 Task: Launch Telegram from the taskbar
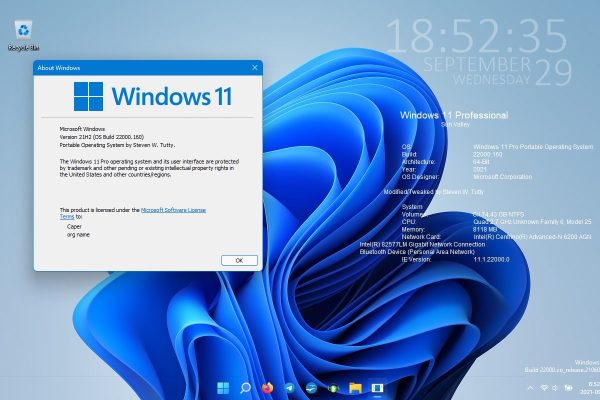[x=290, y=388]
